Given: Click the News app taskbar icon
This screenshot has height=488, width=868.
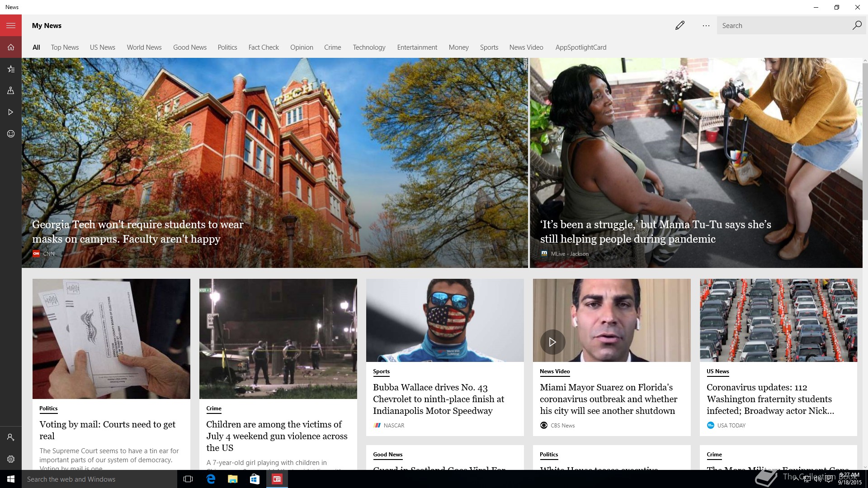Looking at the screenshot, I should click(277, 479).
